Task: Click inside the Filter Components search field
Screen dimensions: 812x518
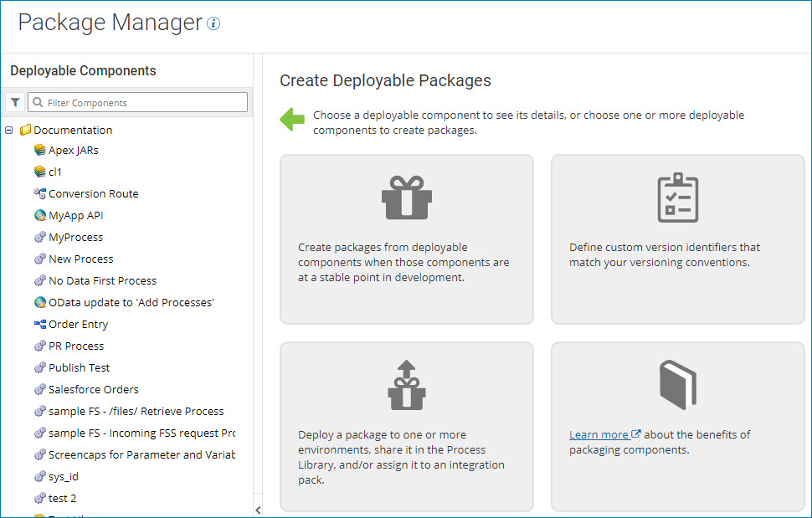Action: [137, 101]
